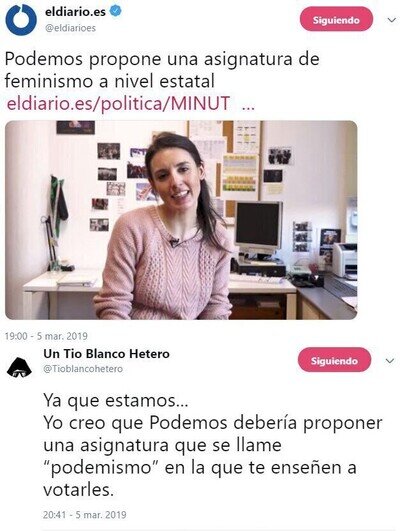Click the Podemos propone una asignatura tweet text
Viewport: 400px width, 531px height.
162,70
